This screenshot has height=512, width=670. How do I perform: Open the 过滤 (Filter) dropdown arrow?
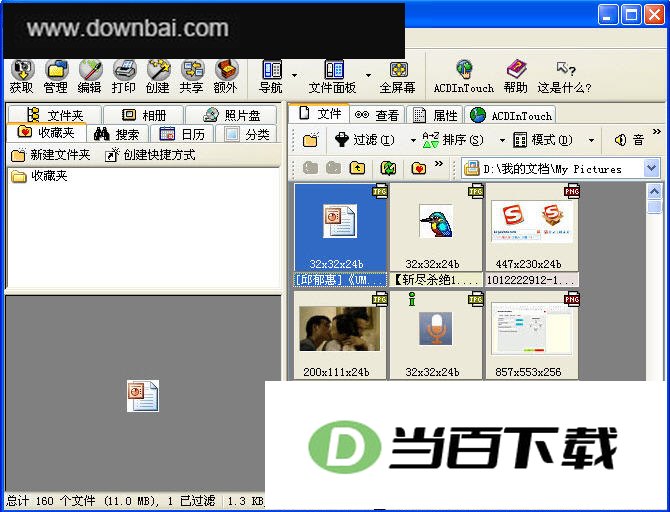pos(413,140)
